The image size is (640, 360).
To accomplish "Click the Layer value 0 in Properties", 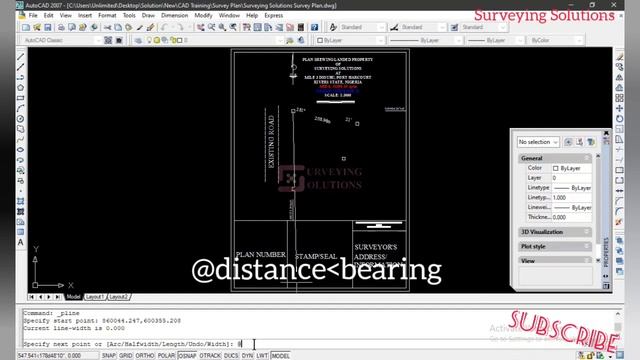I will click(571, 178).
